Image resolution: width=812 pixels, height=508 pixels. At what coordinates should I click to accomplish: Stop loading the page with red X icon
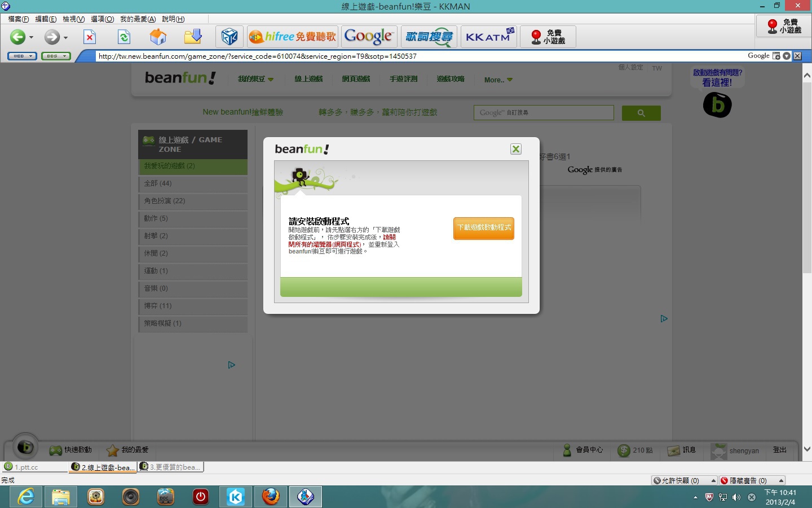(x=90, y=37)
